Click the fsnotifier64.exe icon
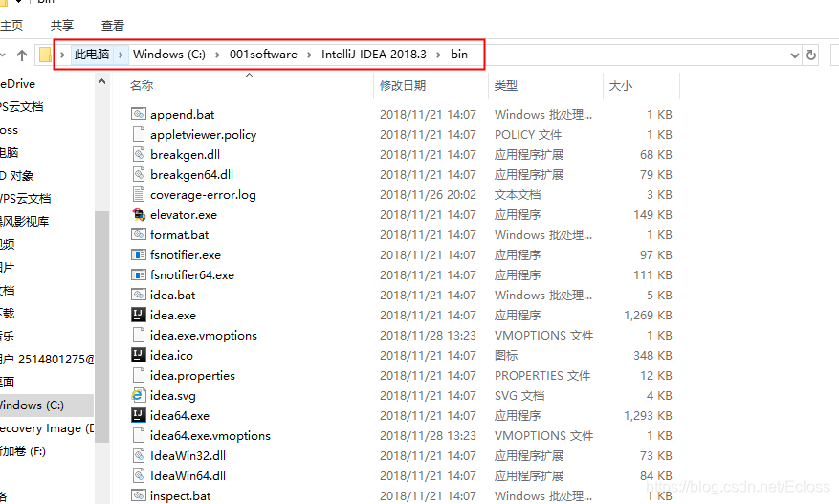The width and height of the screenshot is (839, 504). click(x=139, y=274)
